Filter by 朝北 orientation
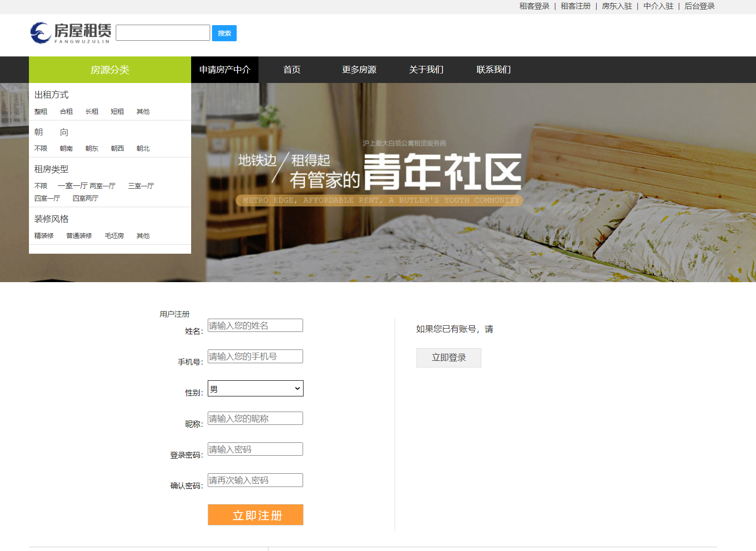Viewport: 756px width, 551px height. 143,148
